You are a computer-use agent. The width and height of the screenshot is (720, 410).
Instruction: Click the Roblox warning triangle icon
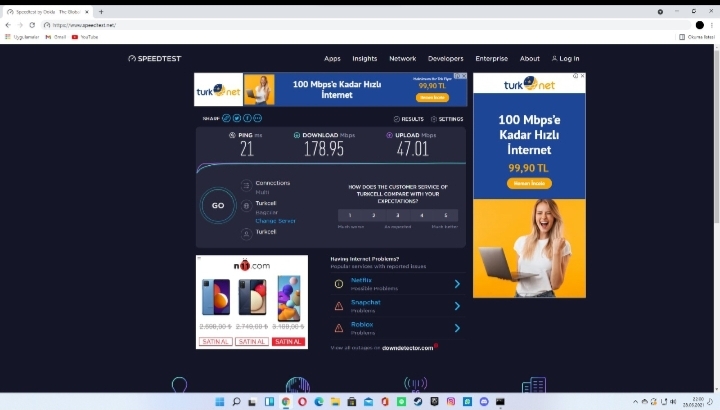(x=339, y=328)
